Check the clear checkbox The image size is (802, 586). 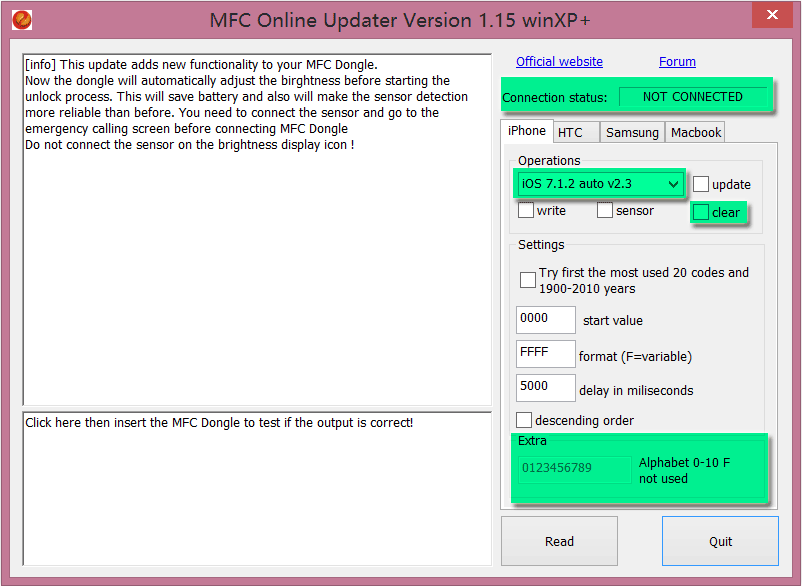[x=701, y=212]
